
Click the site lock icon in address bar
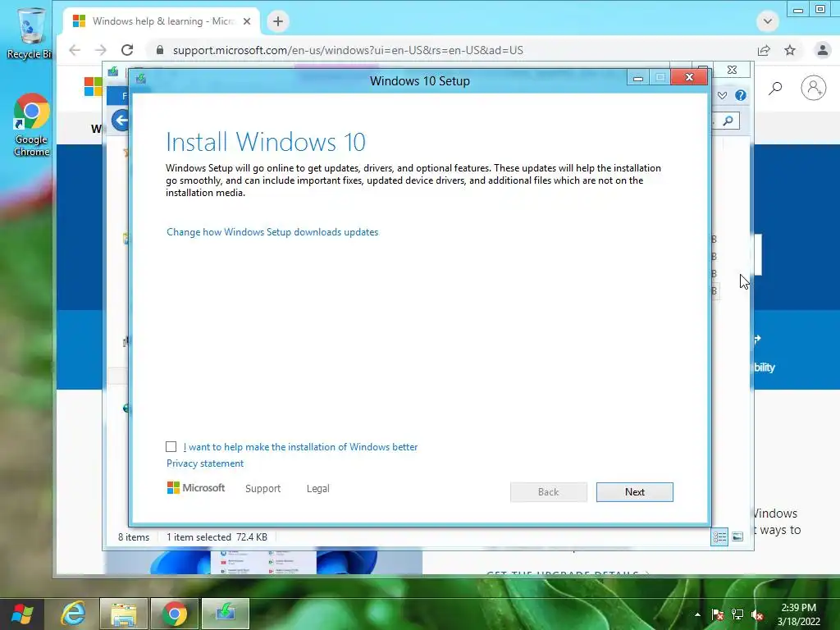point(160,50)
